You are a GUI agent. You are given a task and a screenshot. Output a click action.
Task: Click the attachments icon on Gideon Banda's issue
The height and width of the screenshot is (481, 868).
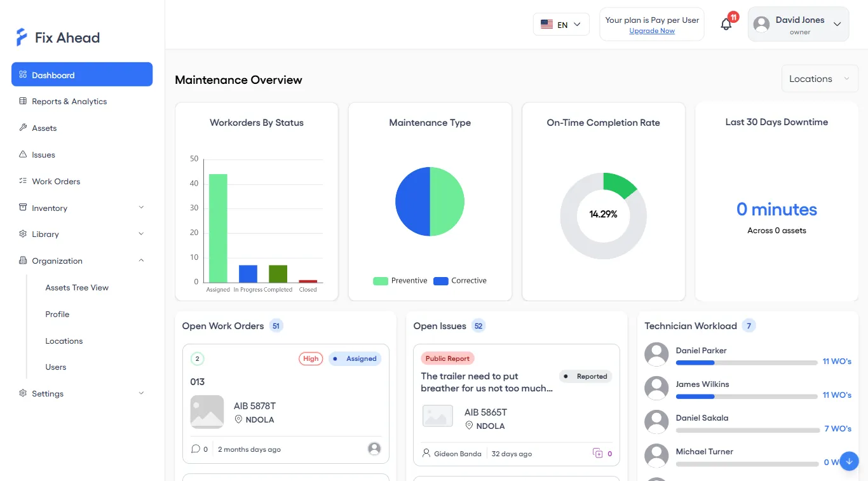(x=598, y=453)
